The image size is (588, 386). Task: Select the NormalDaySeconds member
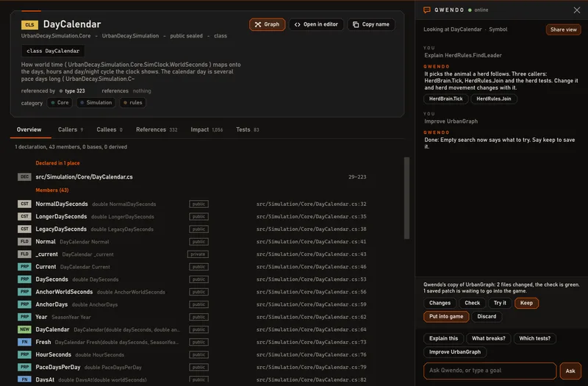click(62, 204)
